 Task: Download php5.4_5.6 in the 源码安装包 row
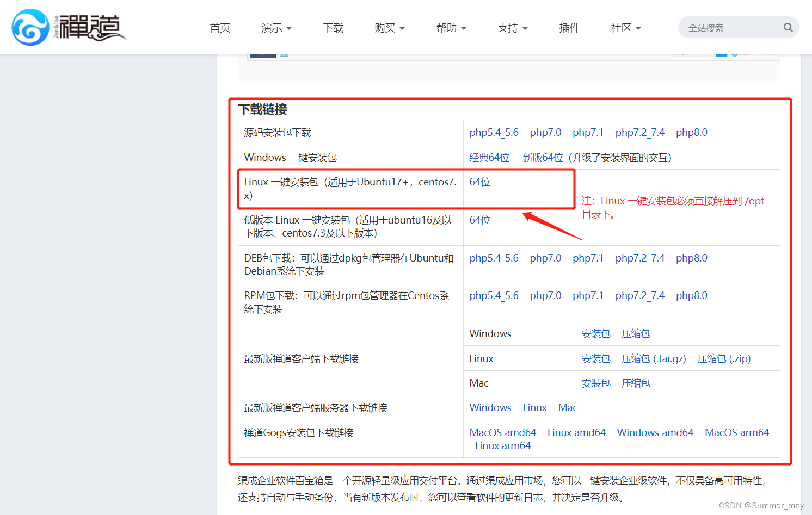tap(494, 133)
